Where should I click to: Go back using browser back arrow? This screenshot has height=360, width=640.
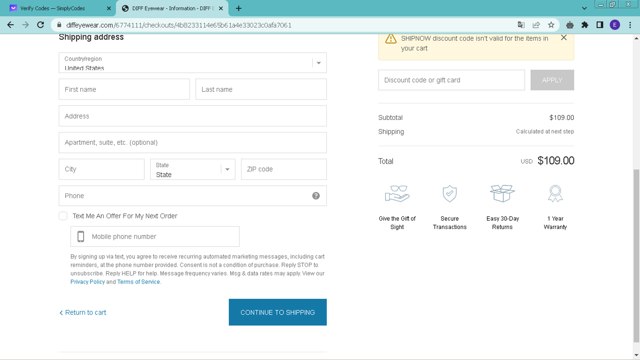[x=11, y=25]
